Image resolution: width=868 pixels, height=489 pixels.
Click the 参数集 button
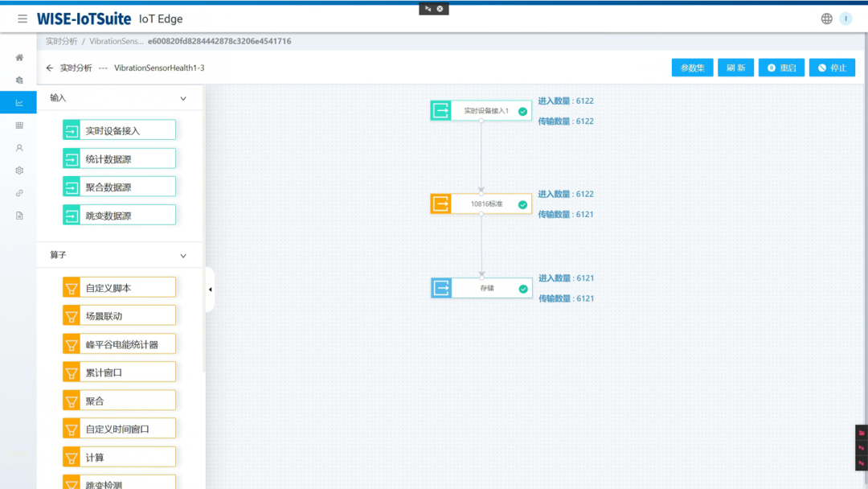tap(692, 68)
